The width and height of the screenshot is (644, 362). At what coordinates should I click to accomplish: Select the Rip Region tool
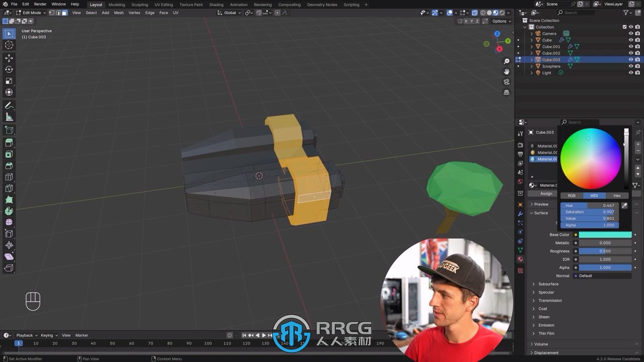click(x=9, y=268)
